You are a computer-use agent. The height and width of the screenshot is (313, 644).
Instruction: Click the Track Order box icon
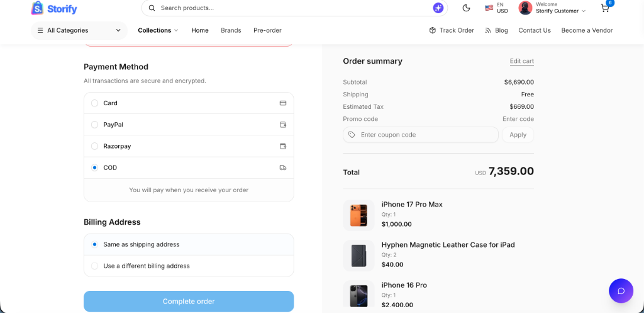433,30
